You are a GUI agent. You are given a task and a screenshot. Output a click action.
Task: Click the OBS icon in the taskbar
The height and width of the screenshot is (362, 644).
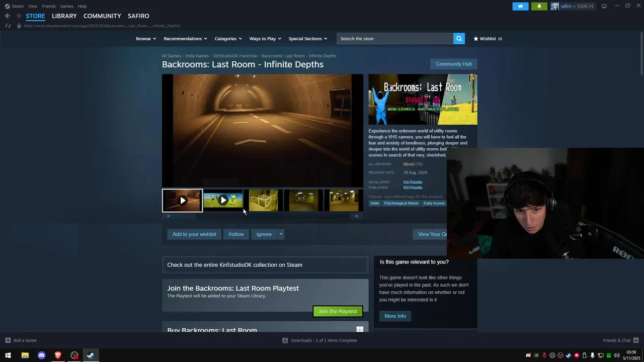pos(74,355)
